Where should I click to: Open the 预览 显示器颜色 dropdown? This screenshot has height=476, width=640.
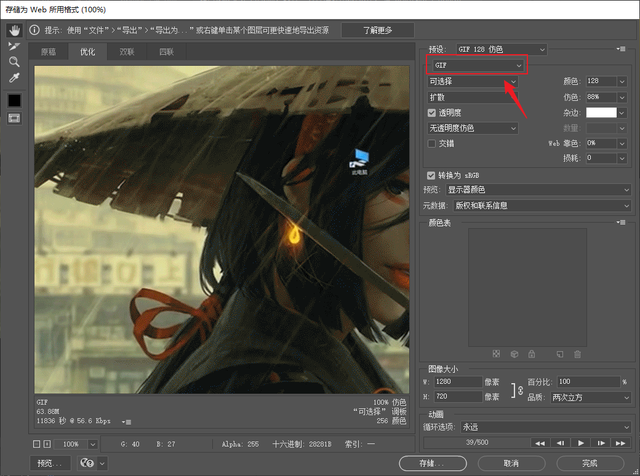[x=538, y=190]
